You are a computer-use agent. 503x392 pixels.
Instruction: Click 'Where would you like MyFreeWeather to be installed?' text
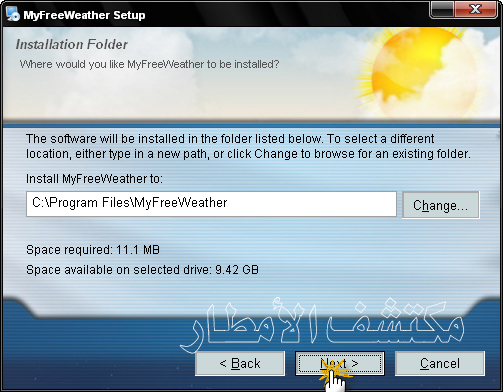pyautogui.click(x=149, y=64)
